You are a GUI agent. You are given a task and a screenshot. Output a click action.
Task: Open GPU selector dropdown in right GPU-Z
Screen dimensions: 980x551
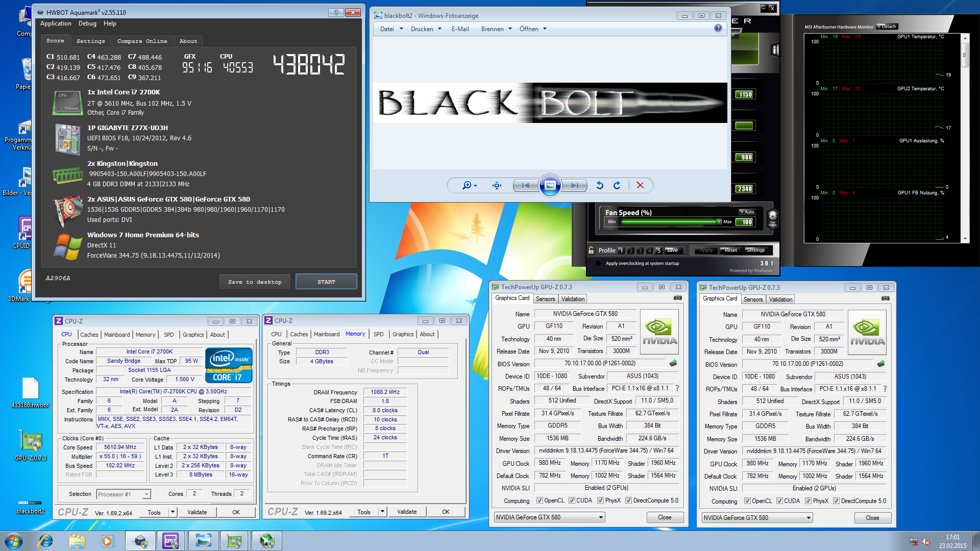pyautogui.click(x=757, y=518)
